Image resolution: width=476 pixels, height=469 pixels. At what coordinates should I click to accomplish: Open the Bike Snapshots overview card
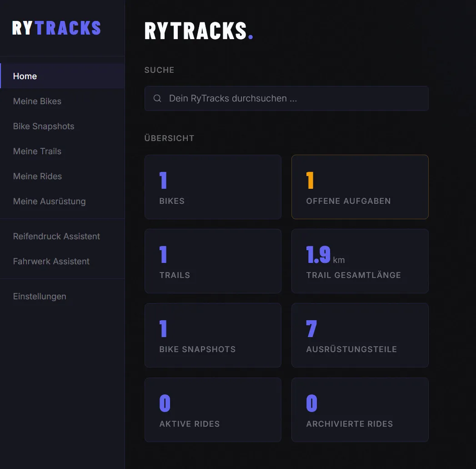pos(213,335)
